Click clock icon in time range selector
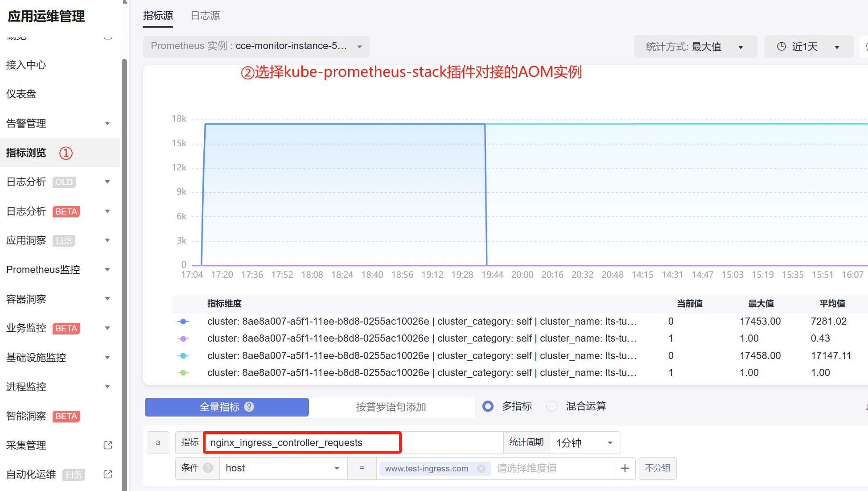 click(781, 47)
